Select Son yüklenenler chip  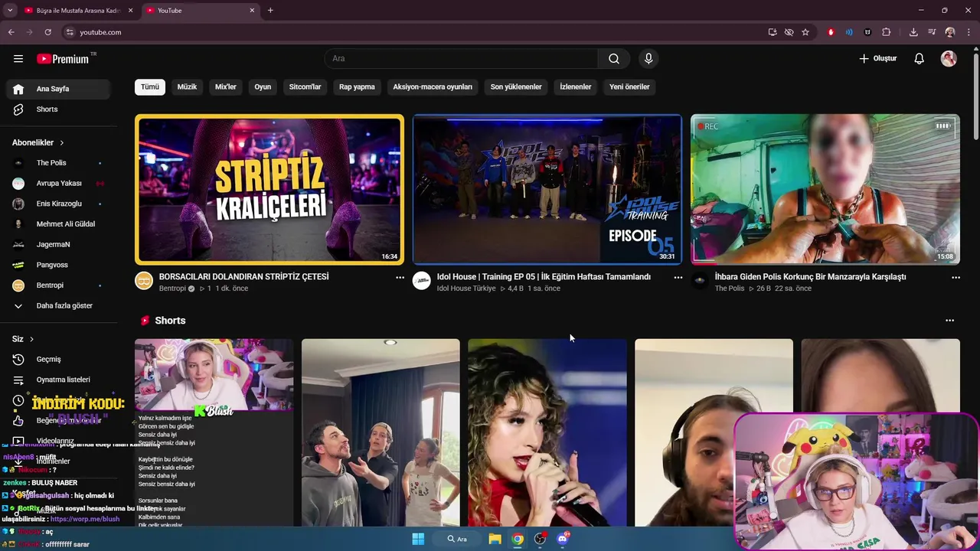click(x=516, y=87)
